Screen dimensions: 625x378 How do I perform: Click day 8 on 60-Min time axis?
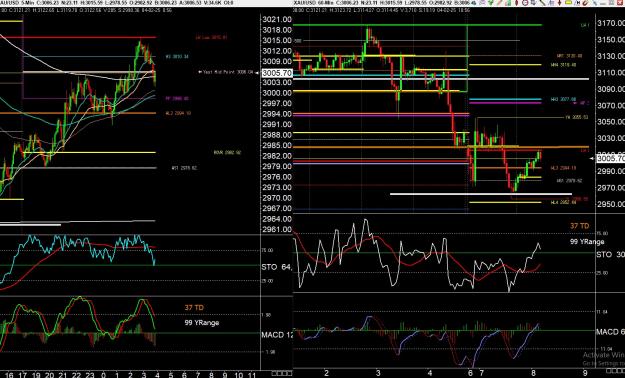tap(533, 374)
